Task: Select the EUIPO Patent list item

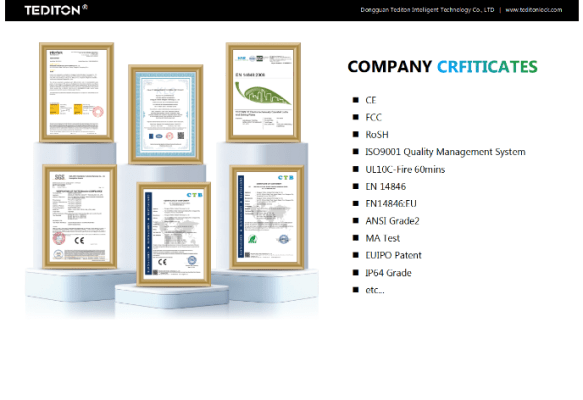Action: [x=393, y=255]
